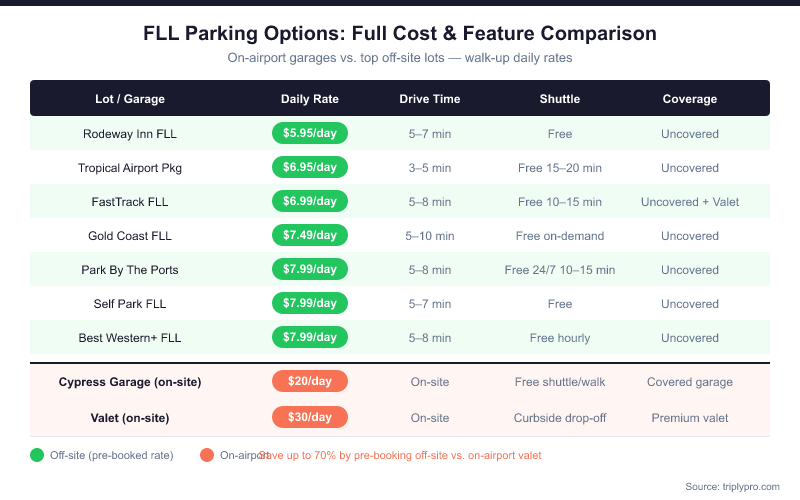This screenshot has width=800, height=500.
Task: Select the $6.95/day price pill
Action: [310, 167]
